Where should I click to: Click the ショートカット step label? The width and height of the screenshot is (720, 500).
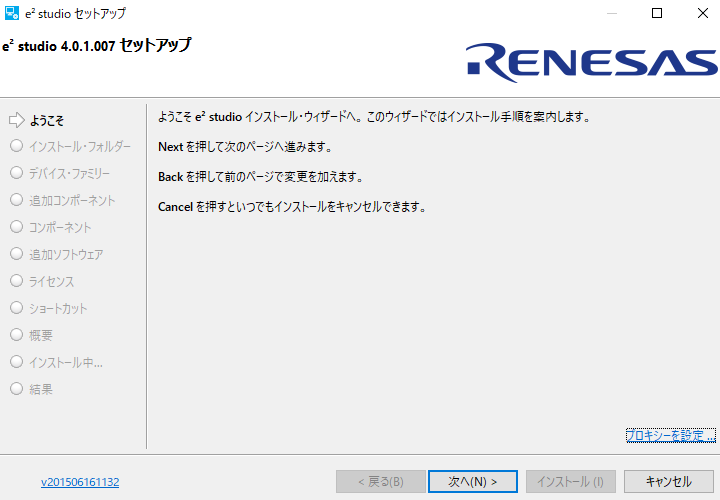58,309
